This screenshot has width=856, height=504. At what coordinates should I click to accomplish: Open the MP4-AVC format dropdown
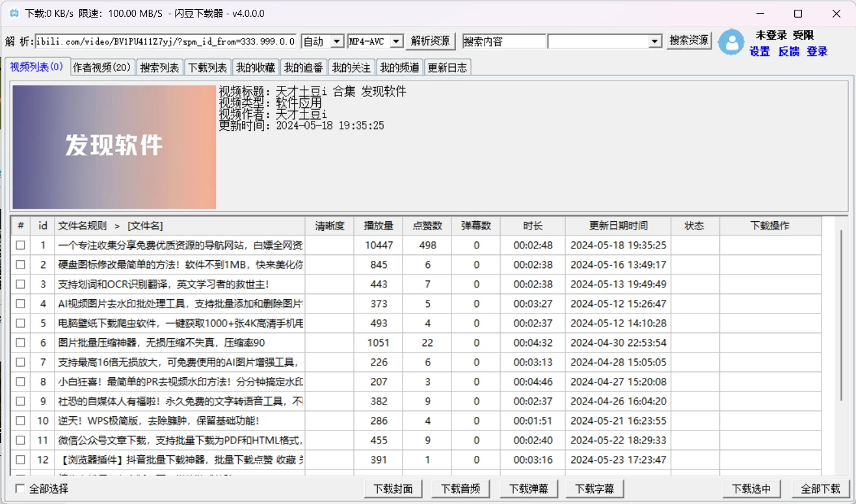(x=396, y=42)
